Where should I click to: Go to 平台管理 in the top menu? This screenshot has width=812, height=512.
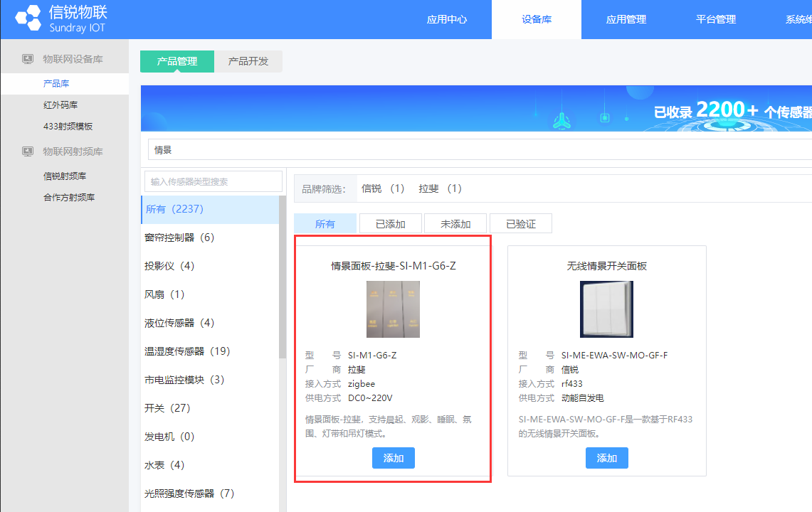716,19
